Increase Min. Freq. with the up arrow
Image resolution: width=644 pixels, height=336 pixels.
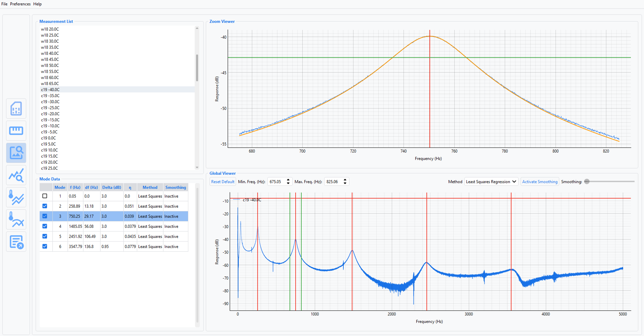coord(288,180)
